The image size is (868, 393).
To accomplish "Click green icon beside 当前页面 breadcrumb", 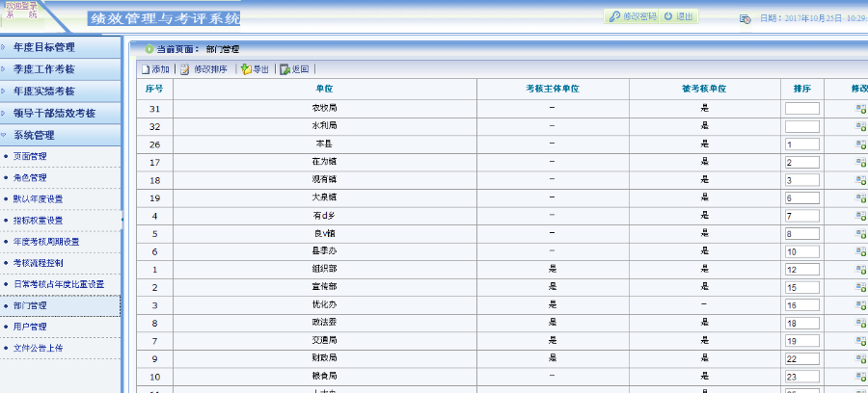I will [x=149, y=49].
